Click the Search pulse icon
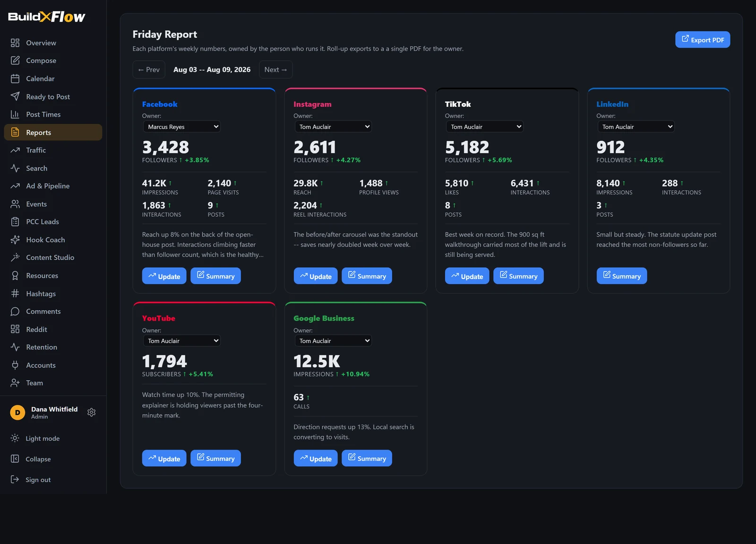756x544 pixels. point(15,168)
